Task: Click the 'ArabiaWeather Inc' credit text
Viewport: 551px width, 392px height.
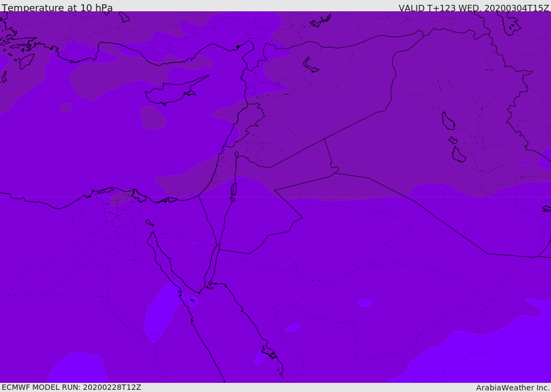Action: pos(512,388)
